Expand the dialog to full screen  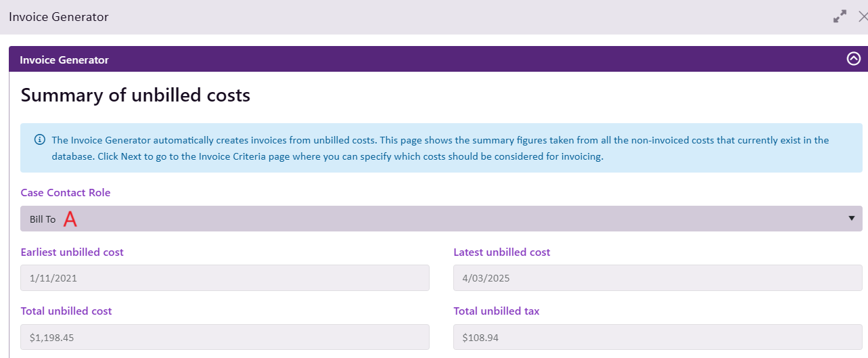(x=840, y=17)
